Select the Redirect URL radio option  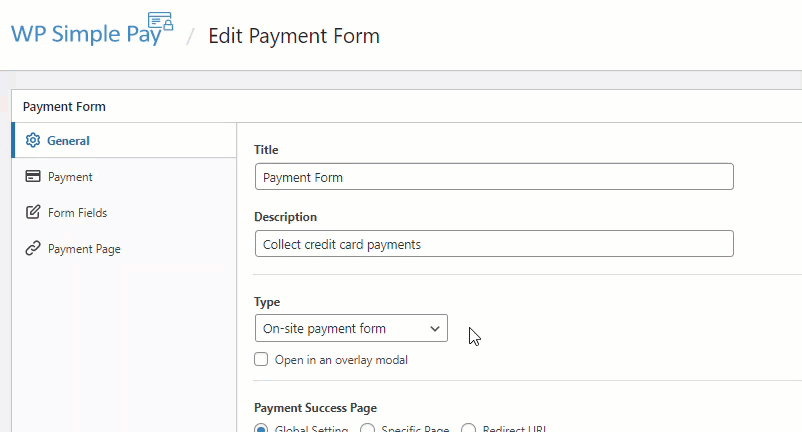[469, 430]
